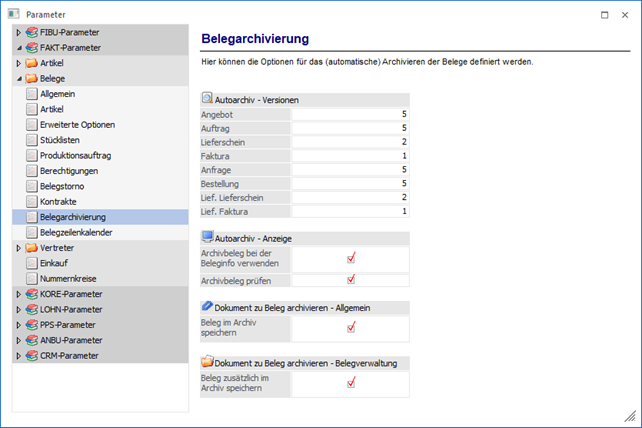
Task: Toggle Archivbeleg bei der Beleginfo verwenden checkbox
Action: (351, 258)
